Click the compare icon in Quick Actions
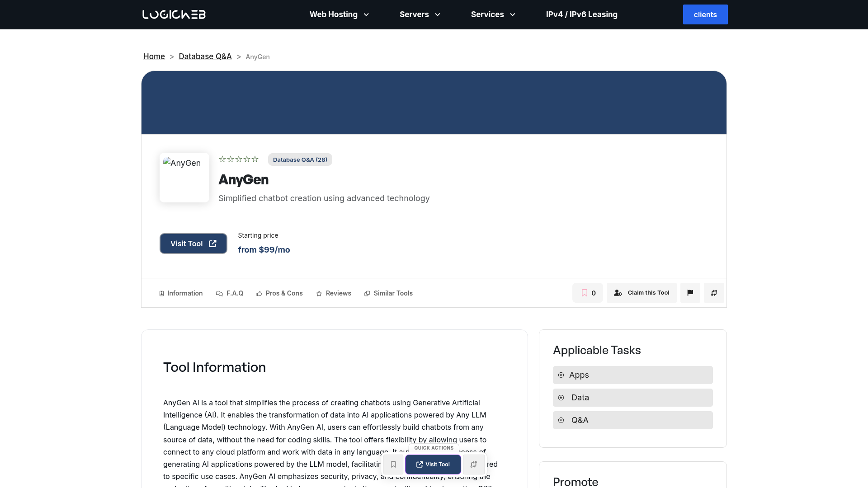 pos(474,465)
